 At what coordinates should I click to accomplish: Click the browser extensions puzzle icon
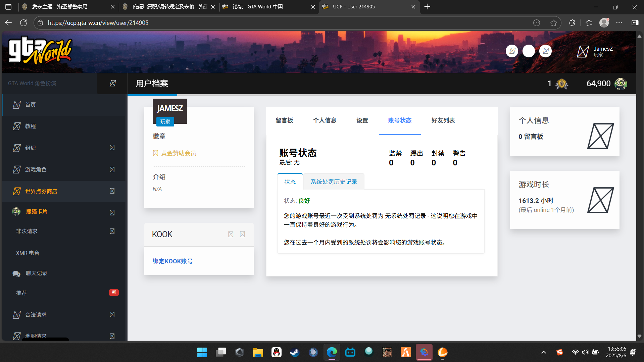(x=572, y=23)
